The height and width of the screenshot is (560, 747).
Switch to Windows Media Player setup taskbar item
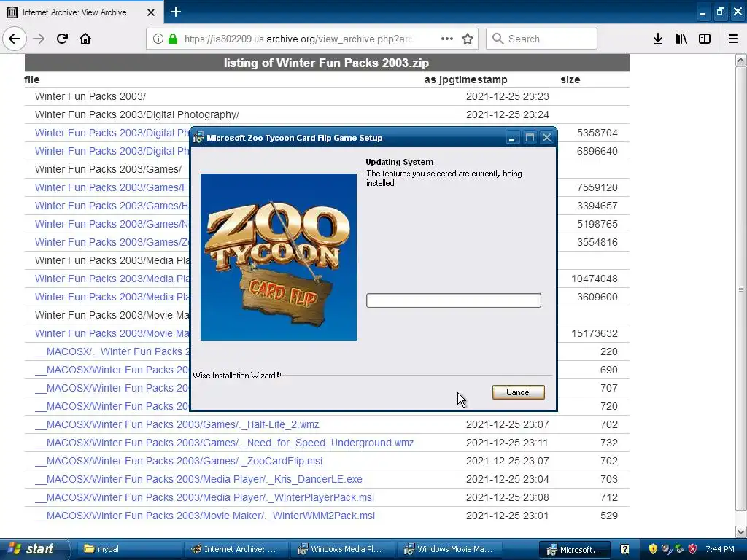pyautogui.click(x=343, y=549)
